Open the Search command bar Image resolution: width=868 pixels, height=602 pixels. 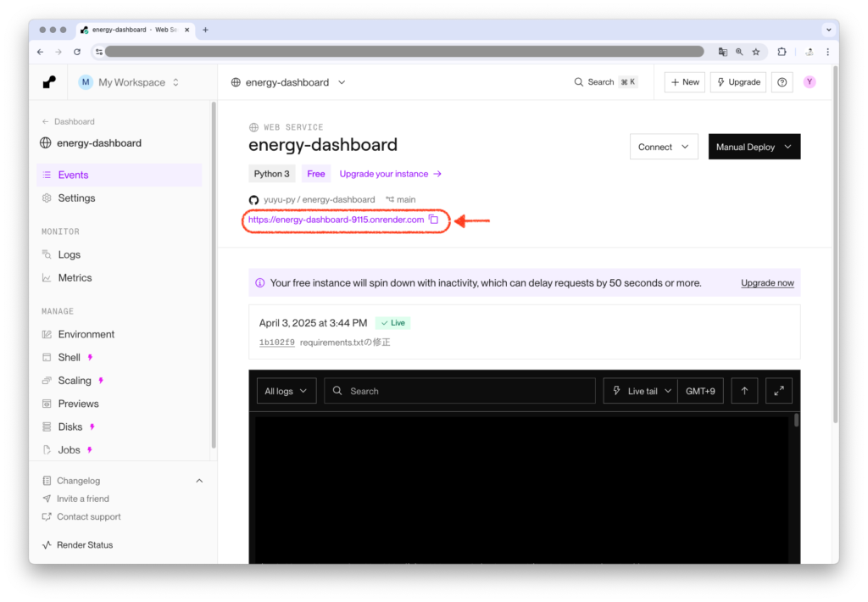pyautogui.click(x=605, y=82)
